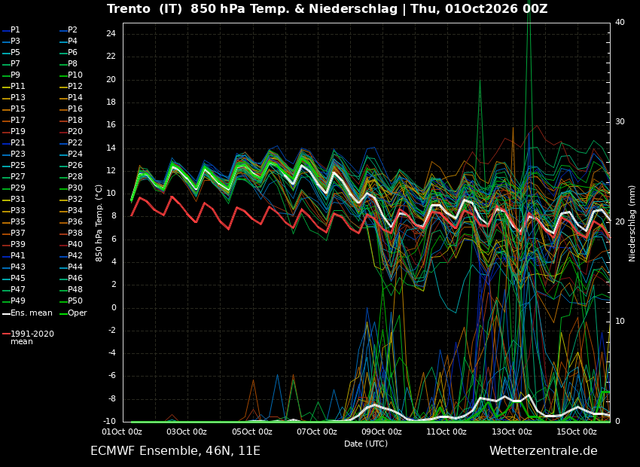Click legend entry "P43"

(13, 267)
